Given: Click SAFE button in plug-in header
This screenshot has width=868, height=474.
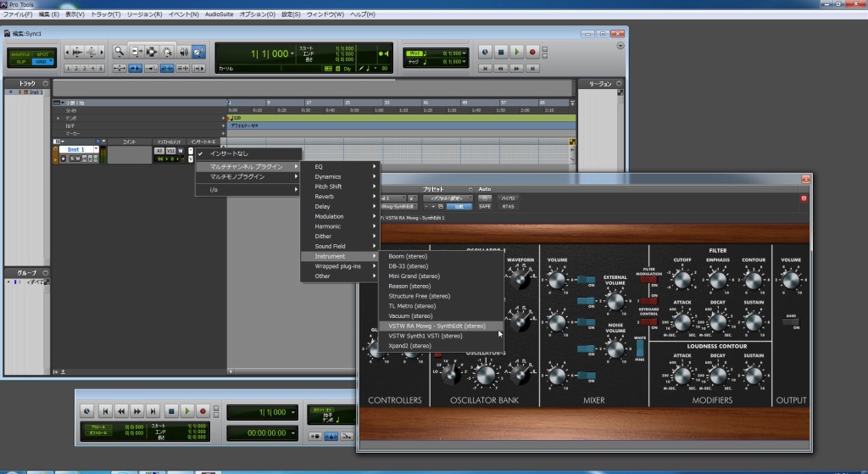Looking at the screenshot, I should [485, 207].
